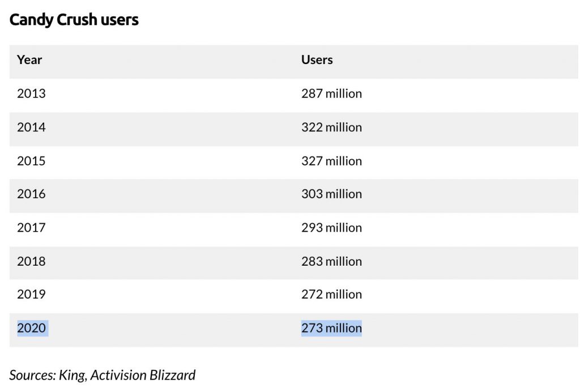Click the 322 million users value
This screenshot has width=580, height=392.
click(x=331, y=127)
